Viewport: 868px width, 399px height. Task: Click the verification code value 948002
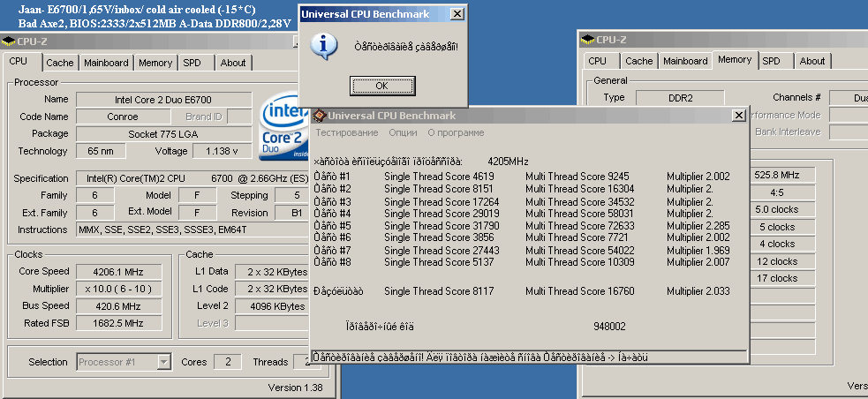tap(609, 327)
